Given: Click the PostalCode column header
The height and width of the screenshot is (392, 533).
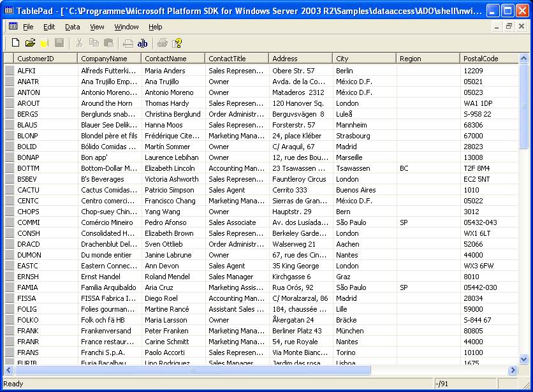Looking at the screenshot, I should [489, 59].
